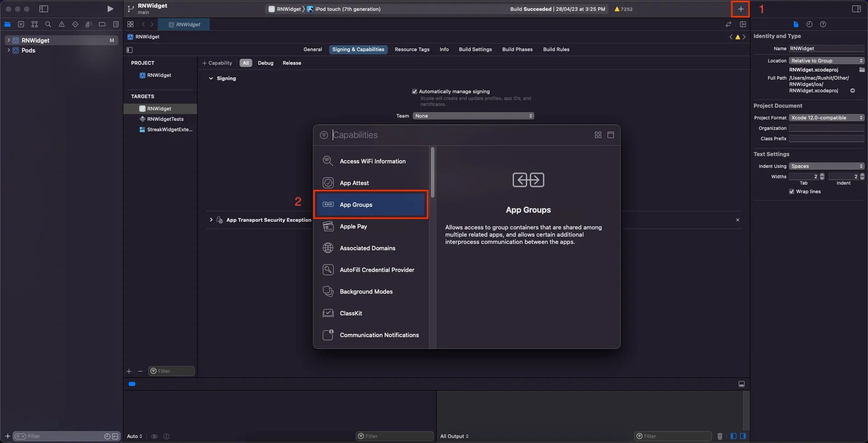Toggle the Wrap lines checkbox
This screenshot has width=868, height=443.
(792, 191)
